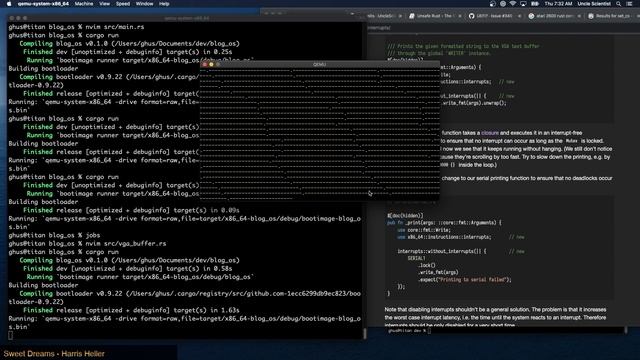Open the View menu
Image resolution: width=640 pixels, height=360 pixels.
coord(104,4)
